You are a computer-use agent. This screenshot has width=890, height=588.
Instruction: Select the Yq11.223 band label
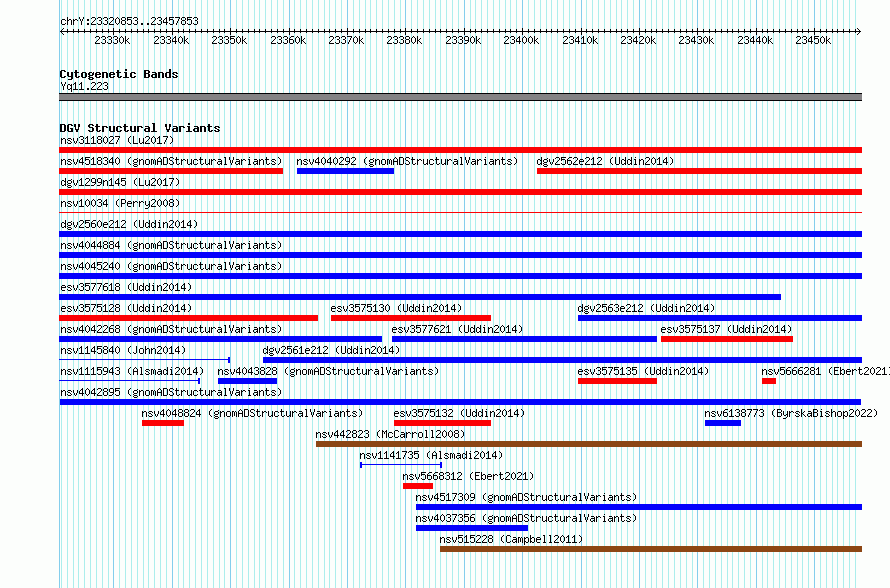(x=84, y=86)
